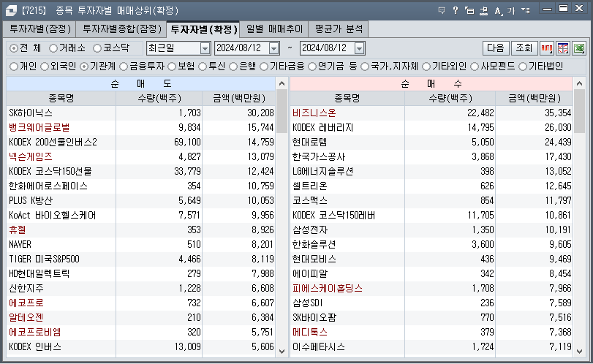The width and height of the screenshot is (593, 364).
Task: Open the font size A icon
Action: 498,11
